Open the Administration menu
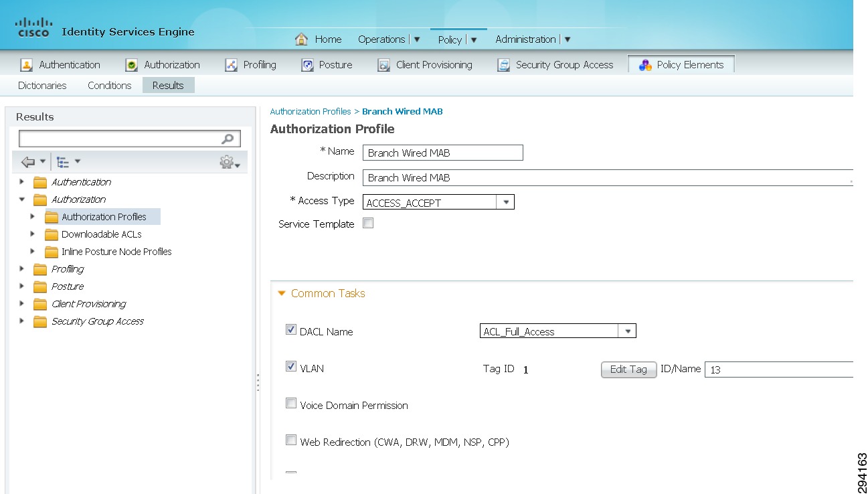Viewport: 868px width, 494px height. (533, 39)
